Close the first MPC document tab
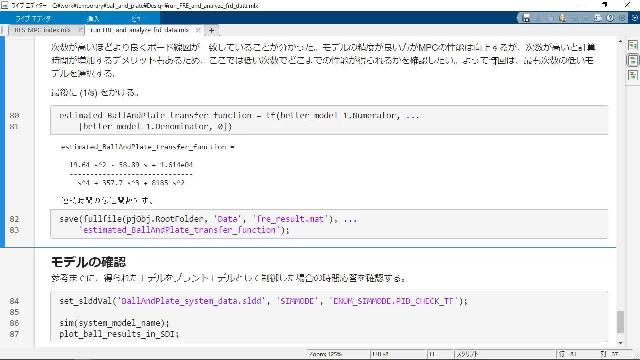640x360 pixels. (80, 30)
